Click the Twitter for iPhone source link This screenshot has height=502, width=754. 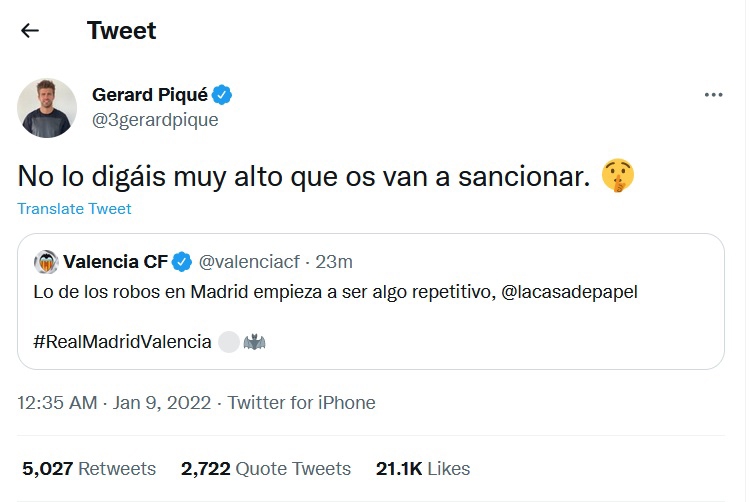click(302, 403)
